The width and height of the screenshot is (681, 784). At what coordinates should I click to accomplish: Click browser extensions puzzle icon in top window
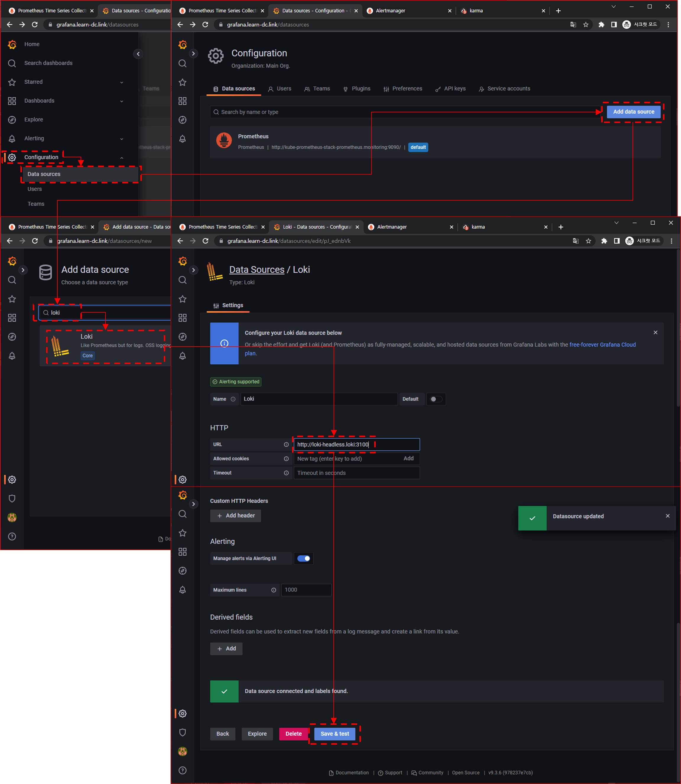coord(601,25)
